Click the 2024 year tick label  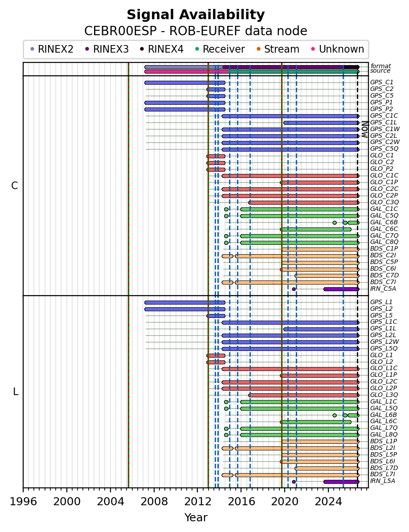point(328,502)
